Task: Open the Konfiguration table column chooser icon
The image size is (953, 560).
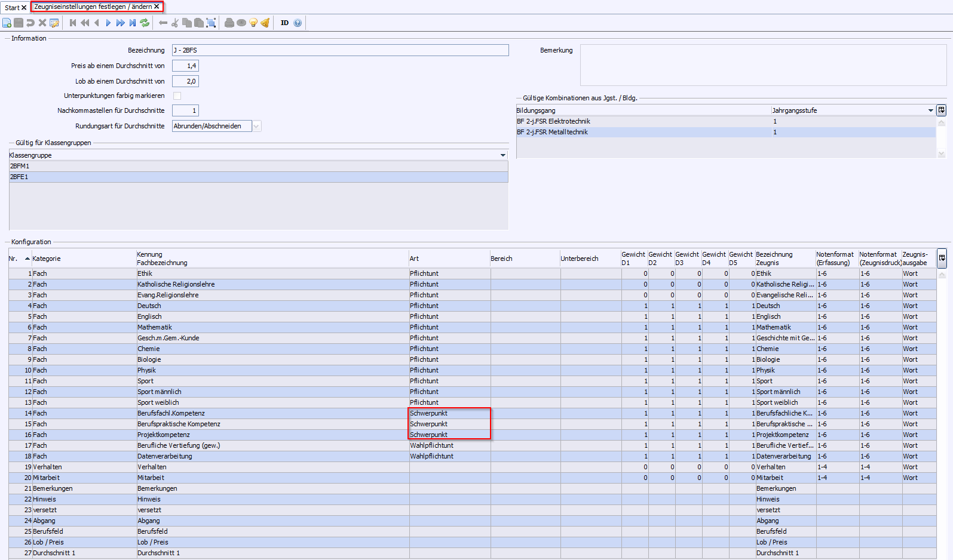Action: 942,258
